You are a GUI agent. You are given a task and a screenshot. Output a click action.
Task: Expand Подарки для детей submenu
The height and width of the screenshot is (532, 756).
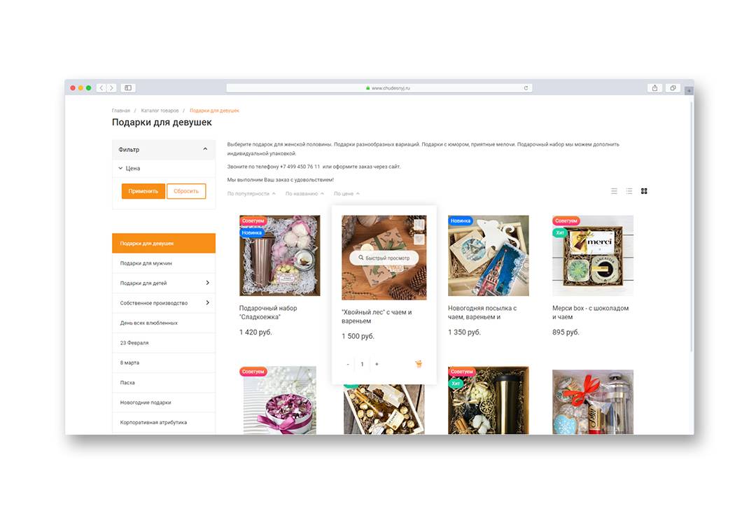pos(208,283)
